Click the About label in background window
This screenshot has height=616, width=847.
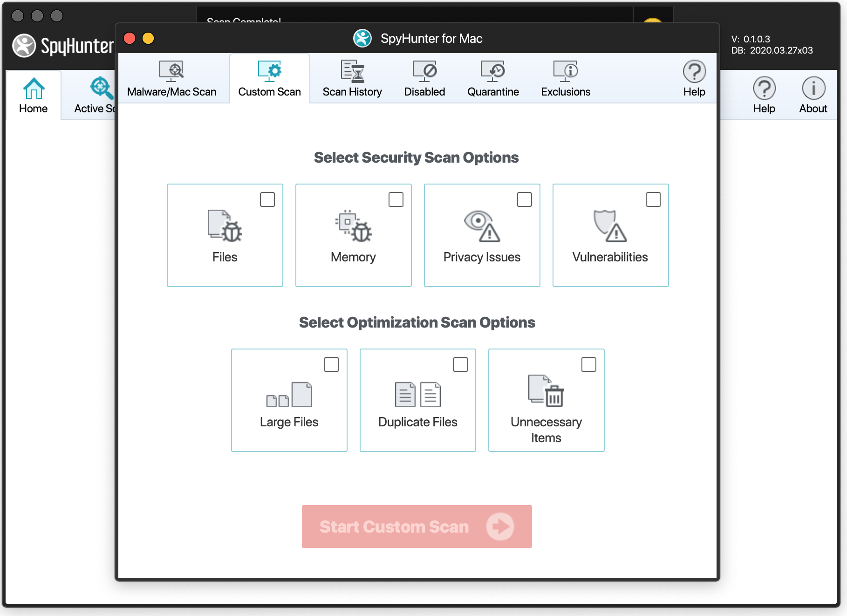[x=813, y=109]
